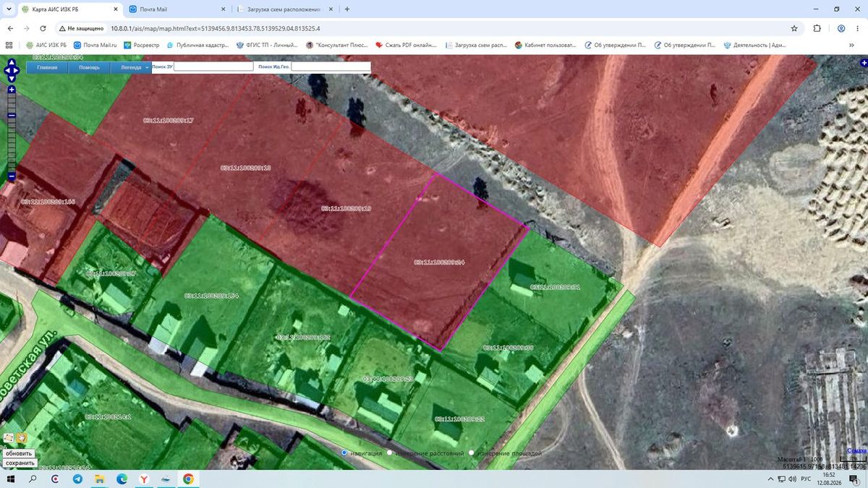Open the Сжать PDF онлайн bookmark
868x488 pixels.
pyautogui.click(x=406, y=45)
